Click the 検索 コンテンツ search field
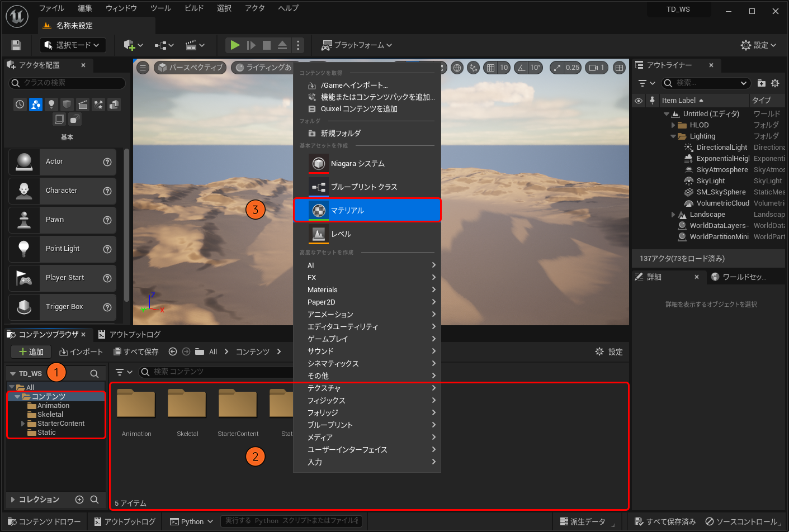The image size is (789, 532). pos(218,372)
